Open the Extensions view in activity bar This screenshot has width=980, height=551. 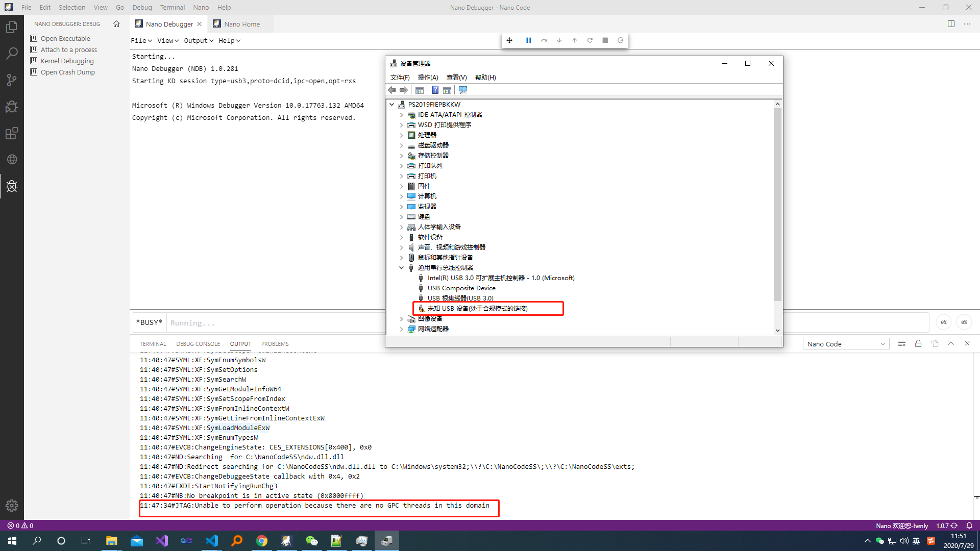(x=12, y=133)
